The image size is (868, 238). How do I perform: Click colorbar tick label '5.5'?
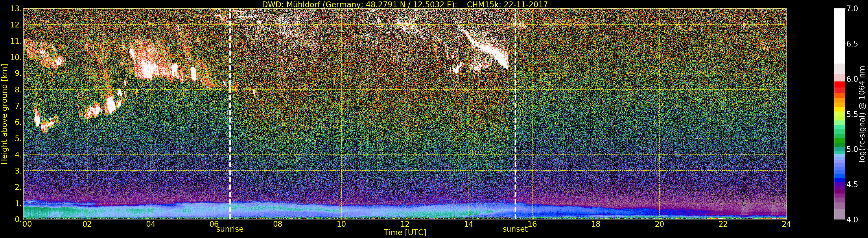(x=852, y=114)
